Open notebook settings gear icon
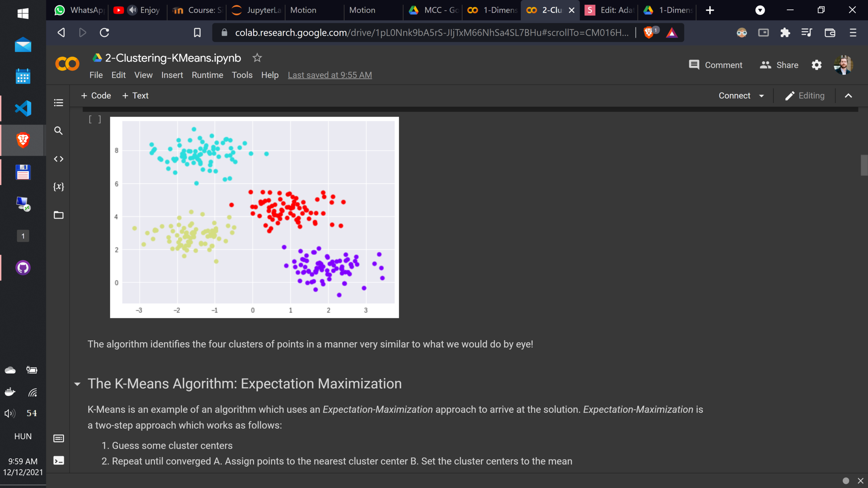Image resolution: width=868 pixels, height=488 pixels. [x=816, y=65]
